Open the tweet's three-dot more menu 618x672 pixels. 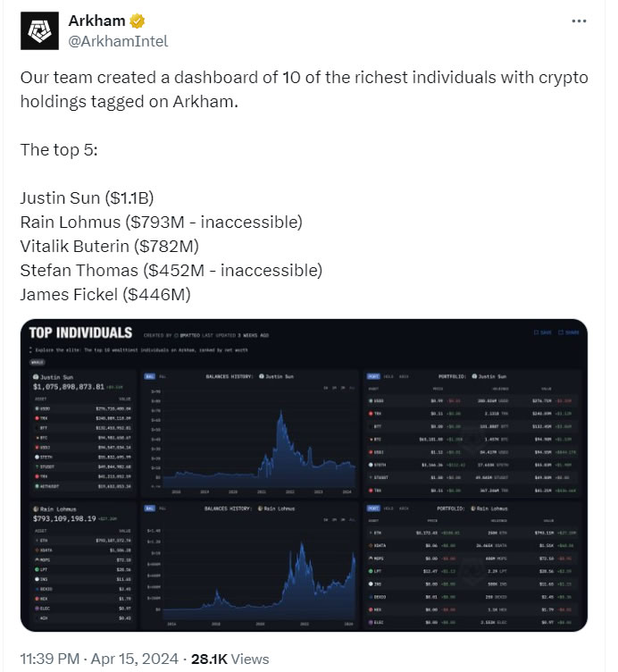pos(580,21)
